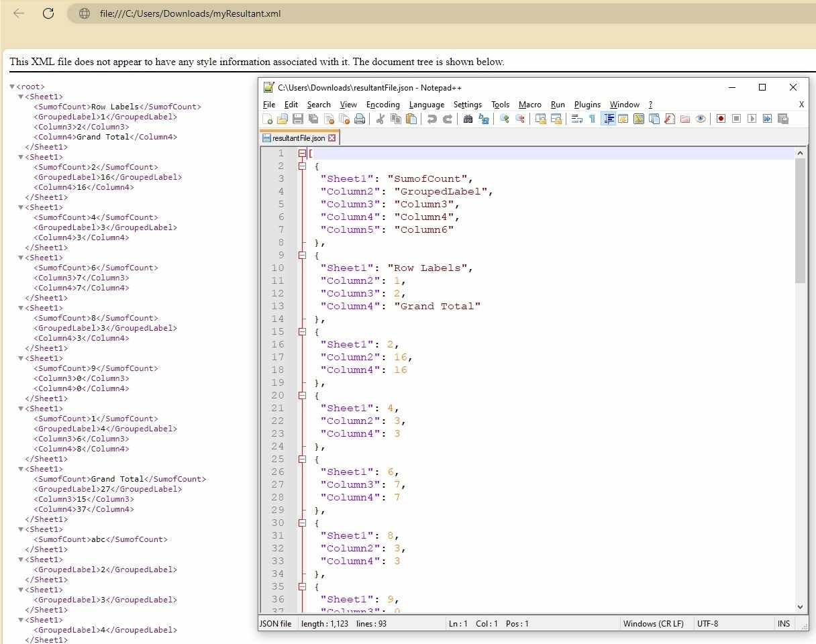Screen dimensions: 816x644
Task: Close the resultantFile.json tab
Action: click(x=331, y=138)
